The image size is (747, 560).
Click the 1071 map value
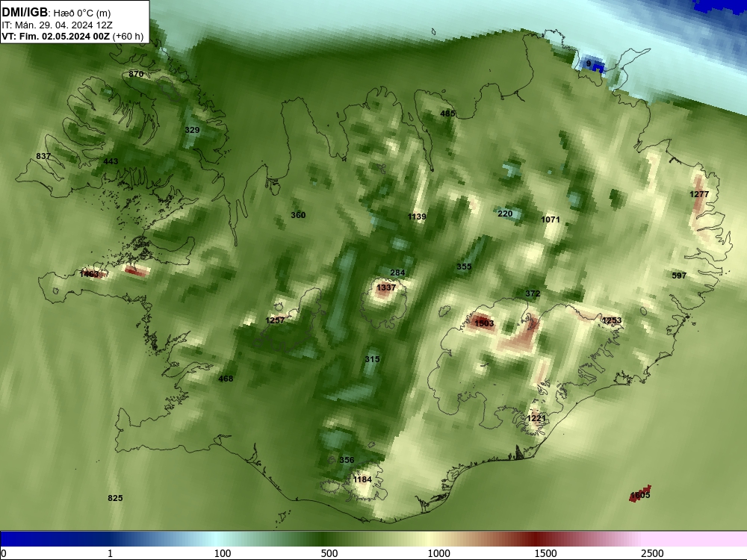pyautogui.click(x=551, y=220)
